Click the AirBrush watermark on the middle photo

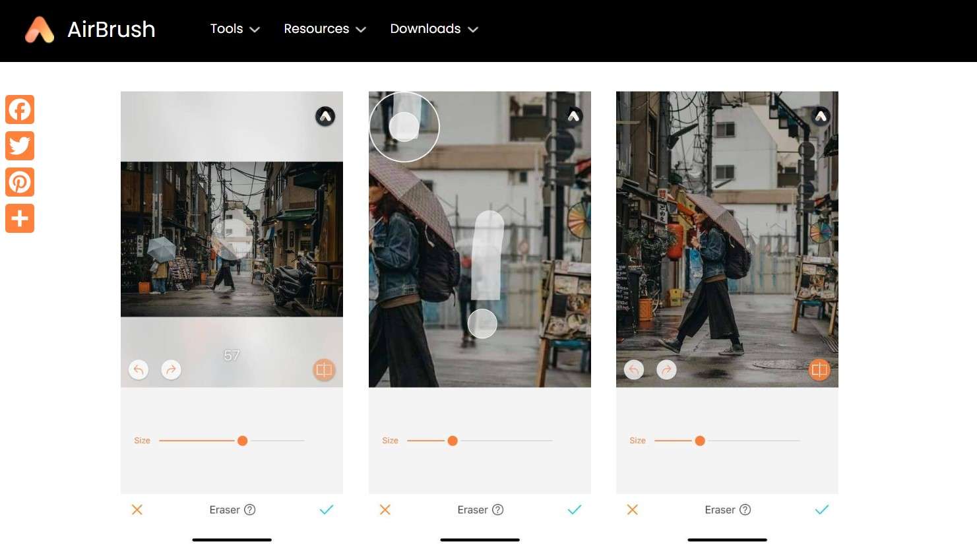click(573, 116)
